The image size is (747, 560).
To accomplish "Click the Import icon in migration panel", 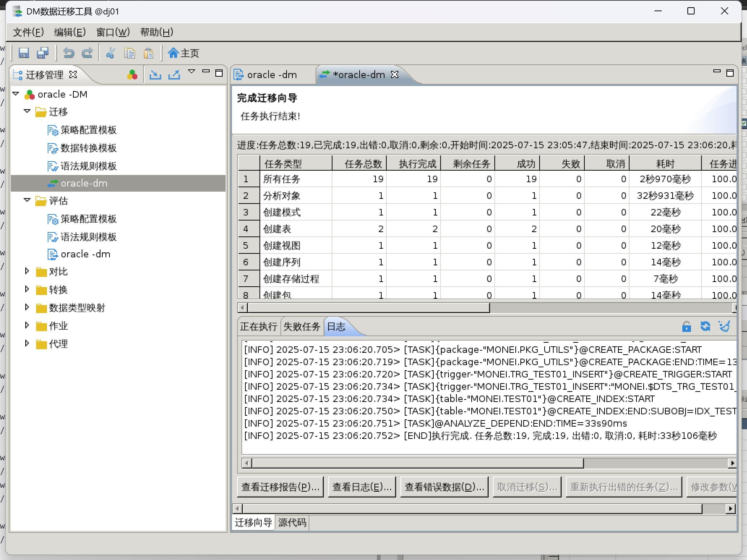I will point(155,74).
